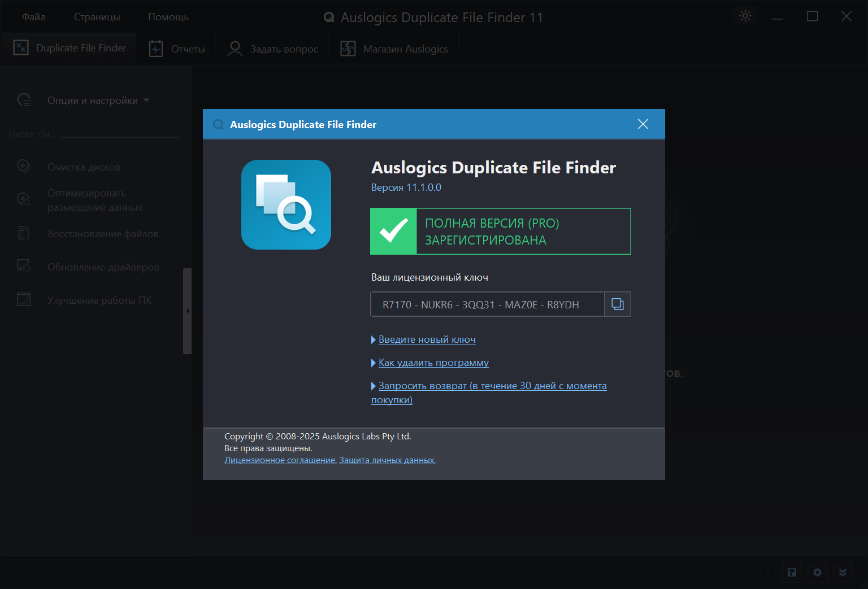Open the Помощь menu
The height and width of the screenshot is (589, 868).
tap(168, 17)
